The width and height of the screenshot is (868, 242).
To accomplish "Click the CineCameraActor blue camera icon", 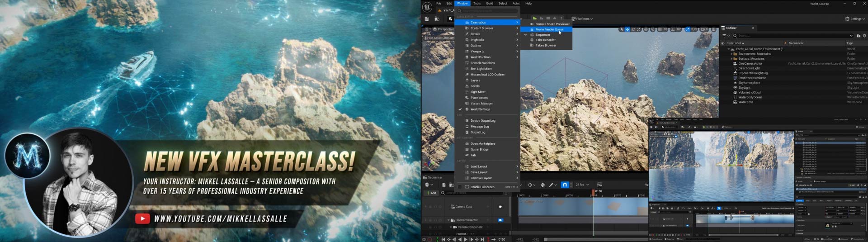I will click(x=500, y=220).
